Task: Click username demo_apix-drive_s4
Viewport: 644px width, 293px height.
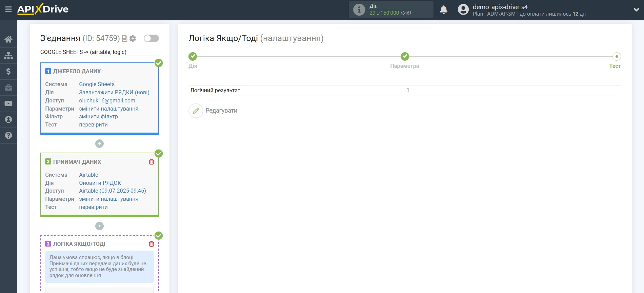Action: pos(500,7)
